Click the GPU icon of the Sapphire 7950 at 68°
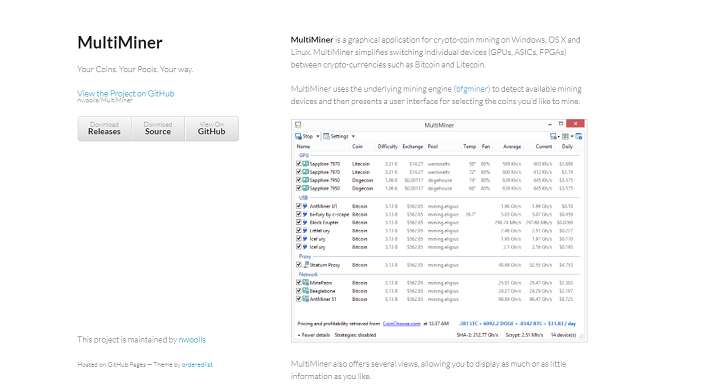This screenshot has width=712, height=385. (306, 188)
